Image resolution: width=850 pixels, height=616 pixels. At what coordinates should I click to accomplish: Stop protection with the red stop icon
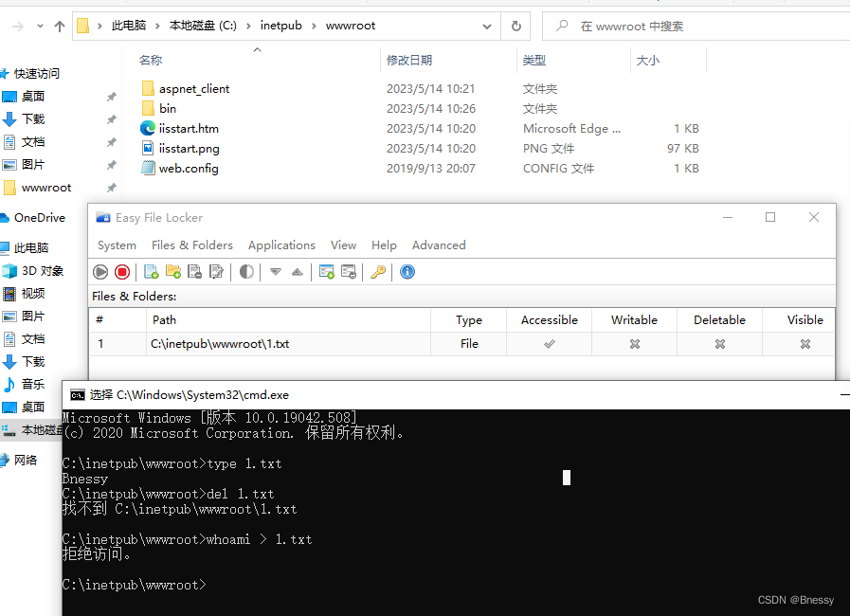[x=123, y=272]
